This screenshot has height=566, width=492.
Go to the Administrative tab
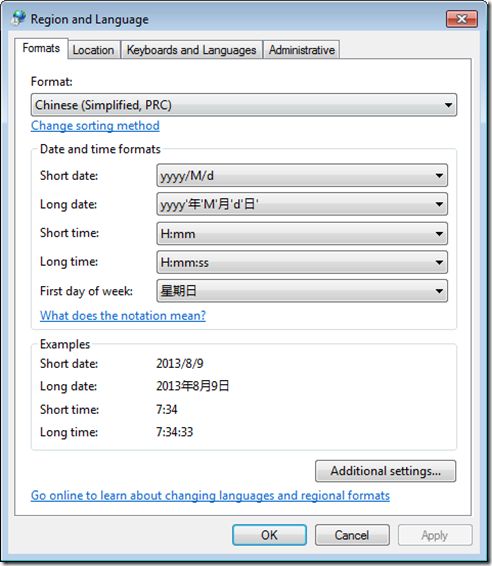click(x=302, y=50)
